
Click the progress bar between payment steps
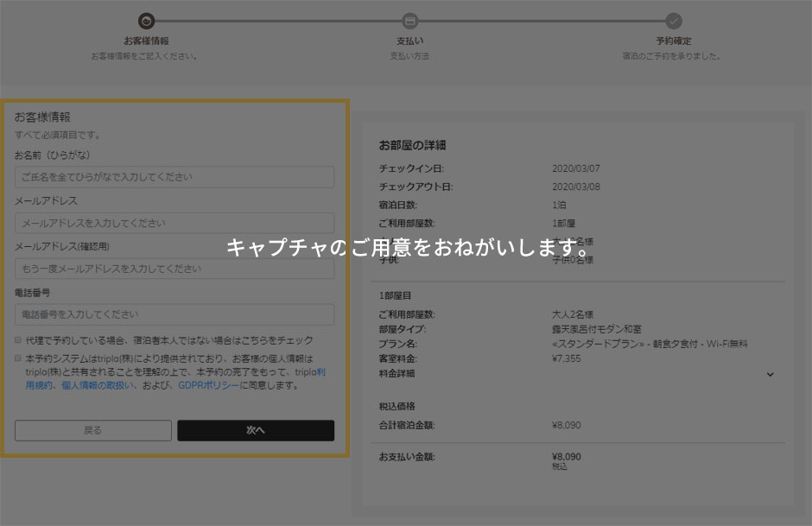pyautogui.click(x=540, y=21)
